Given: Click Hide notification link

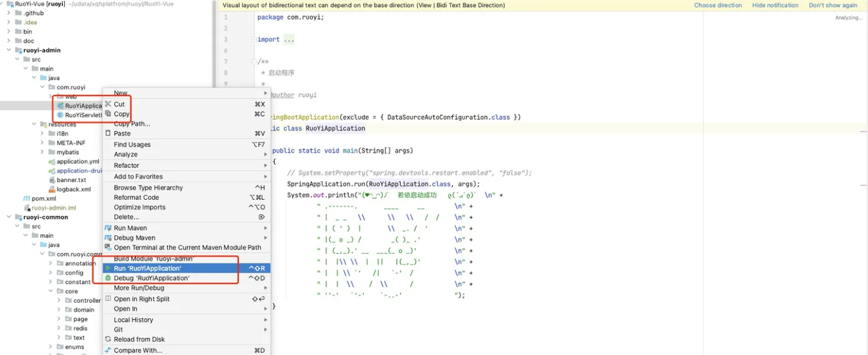Looking at the screenshot, I should click(x=775, y=5).
